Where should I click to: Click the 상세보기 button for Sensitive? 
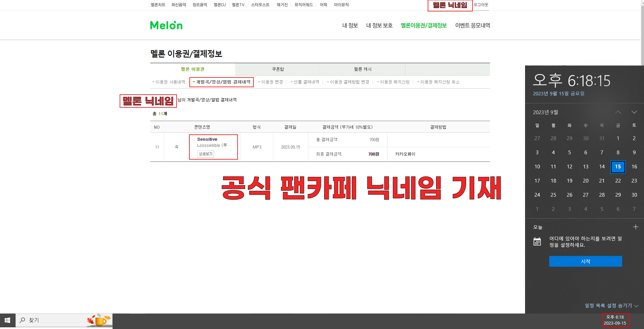(x=206, y=154)
